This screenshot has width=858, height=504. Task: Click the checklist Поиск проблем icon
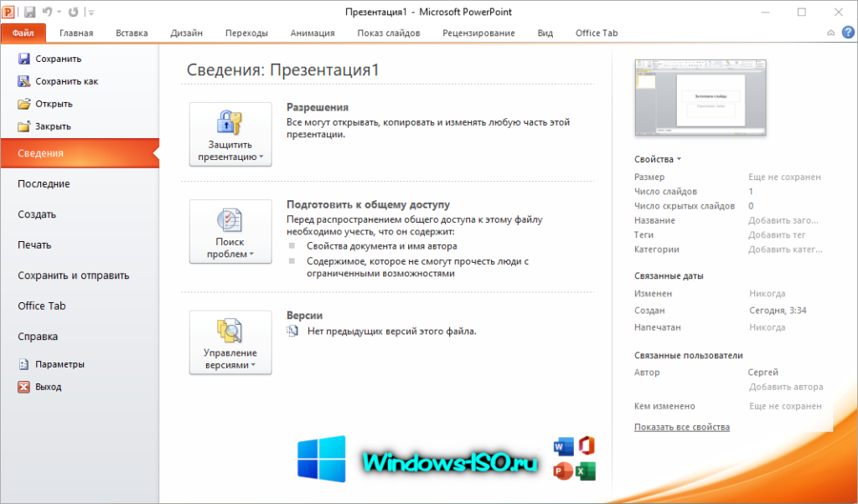pos(230,219)
